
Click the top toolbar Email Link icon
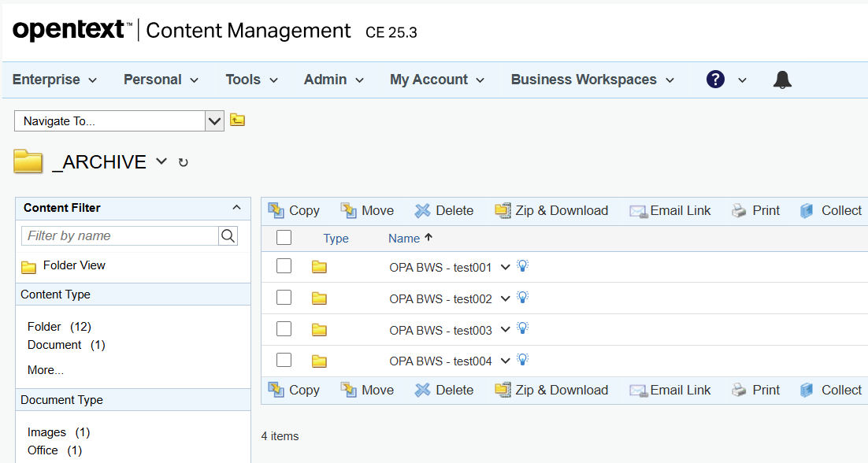pos(638,211)
